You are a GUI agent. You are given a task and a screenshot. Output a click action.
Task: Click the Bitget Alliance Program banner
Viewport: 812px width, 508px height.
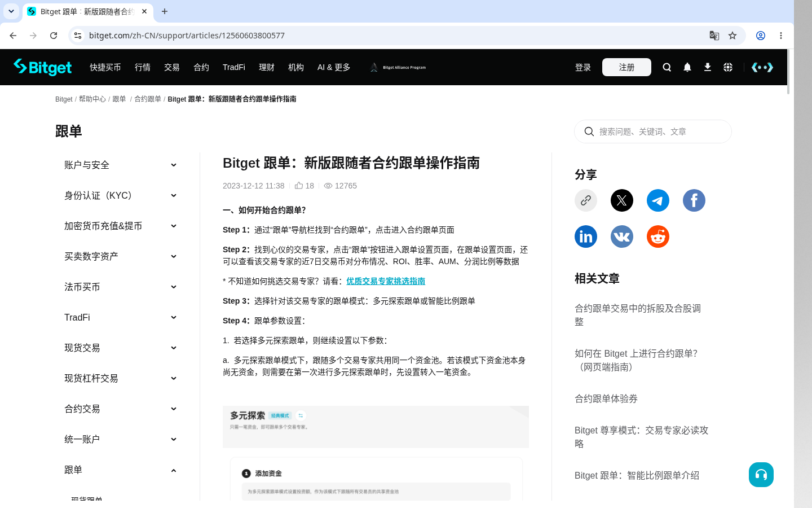pyautogui.click(x=398, y=67)
